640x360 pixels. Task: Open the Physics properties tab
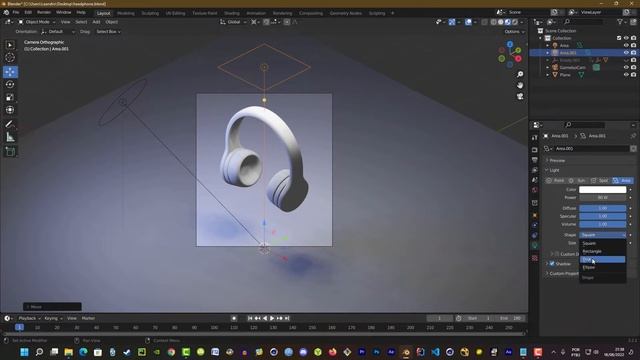pyautogui.click(x=535, y=225)
